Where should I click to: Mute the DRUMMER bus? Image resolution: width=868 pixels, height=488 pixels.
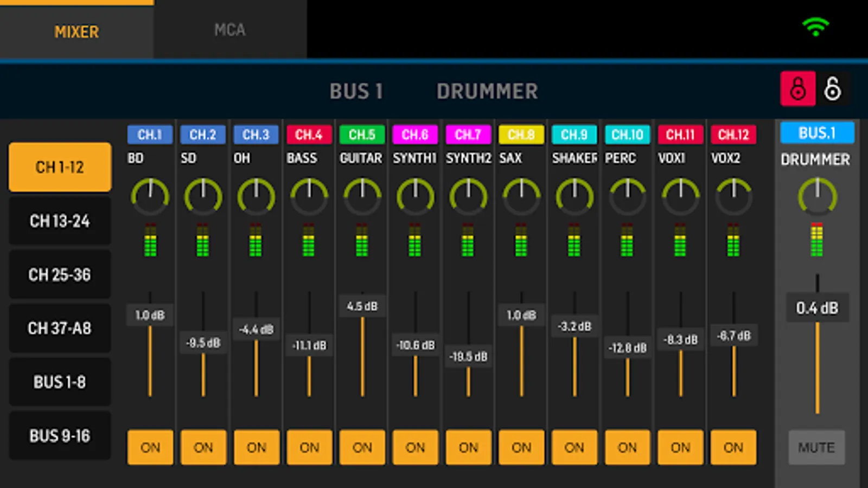point(816,447)
